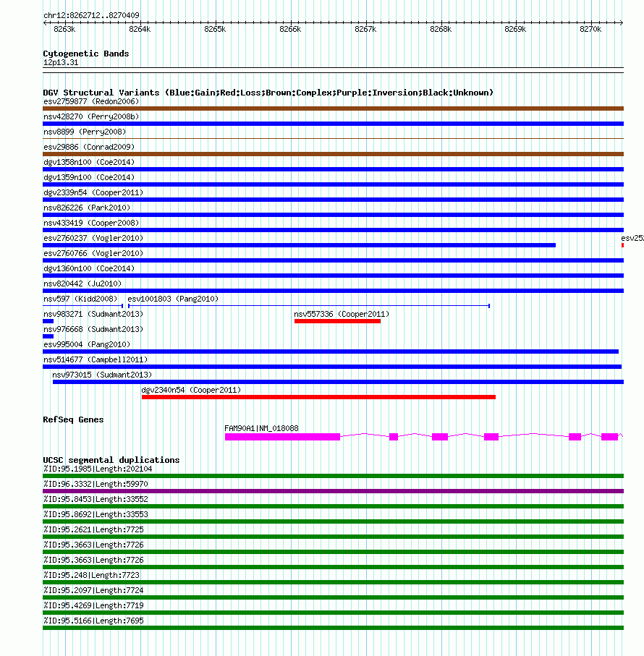Click nsv973015 (Sudmant2013) variant label

(x=102, y=375)
